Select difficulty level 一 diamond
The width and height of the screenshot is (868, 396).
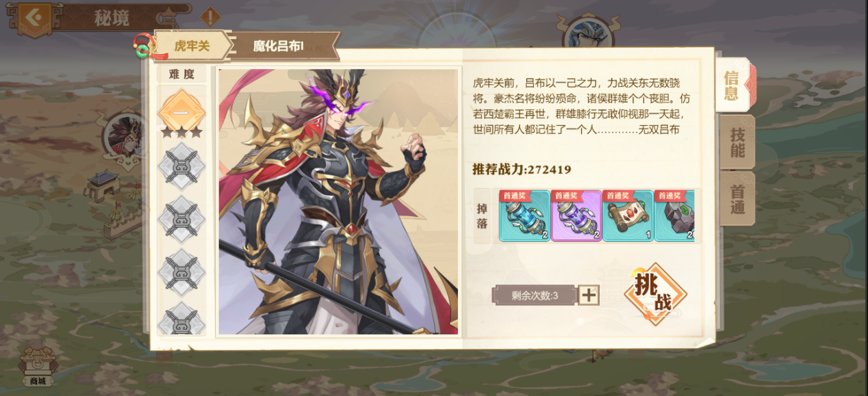[x=181, y=111]
